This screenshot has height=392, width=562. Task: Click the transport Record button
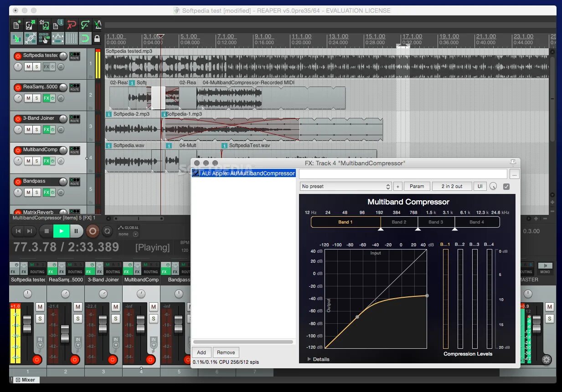(93, 231)
